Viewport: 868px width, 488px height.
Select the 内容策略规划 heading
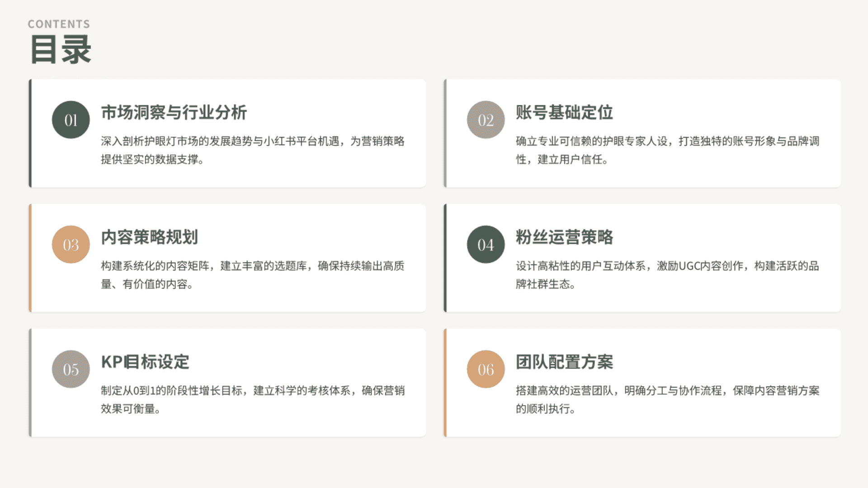click(149, 237)
